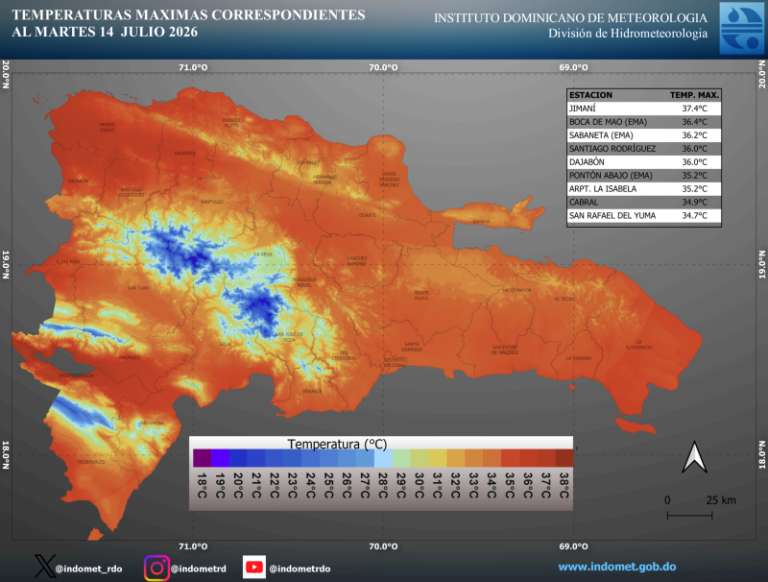This screenshot has height=582, width=768.
Task: Select the DAJABÓN table row name
Action: [x=587, y=162]
